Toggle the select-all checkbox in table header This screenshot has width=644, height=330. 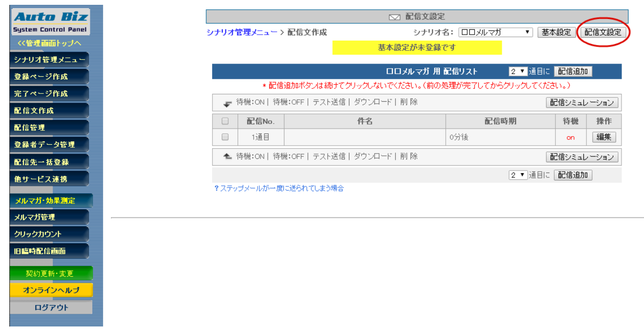tap(225, 121)
